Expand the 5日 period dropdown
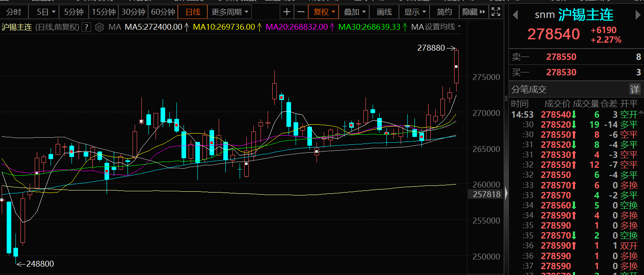Viewport: 644px width, 275px height. point(45,12)
